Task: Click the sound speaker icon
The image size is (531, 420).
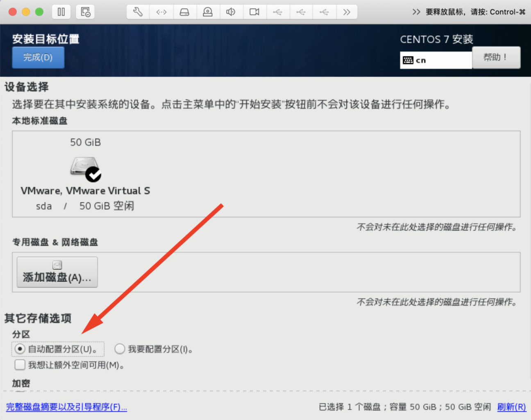Action: click(231, 12)
